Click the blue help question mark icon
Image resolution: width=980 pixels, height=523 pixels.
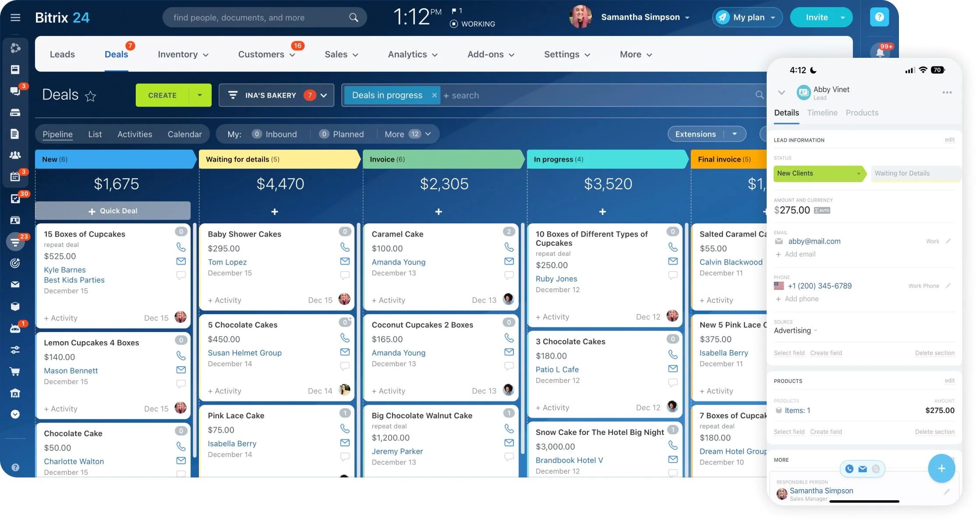coord(879,18)
